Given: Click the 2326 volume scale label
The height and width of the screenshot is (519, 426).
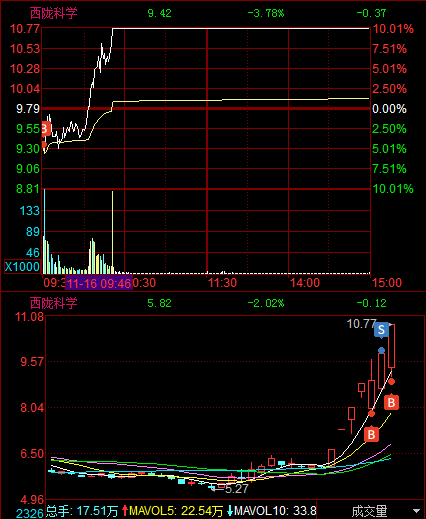Looking at the screenshot, I should pos(30,514).
